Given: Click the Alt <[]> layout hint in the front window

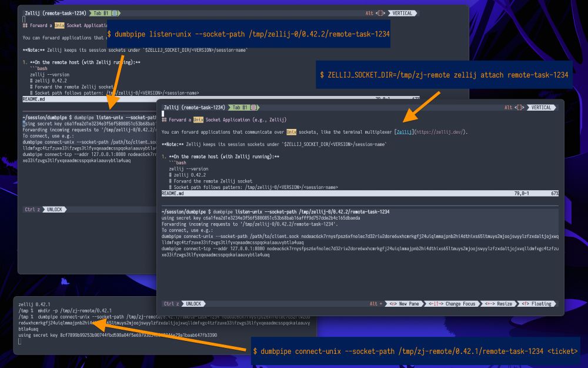Looking at the screenshot, I should [x=514, y=107].
